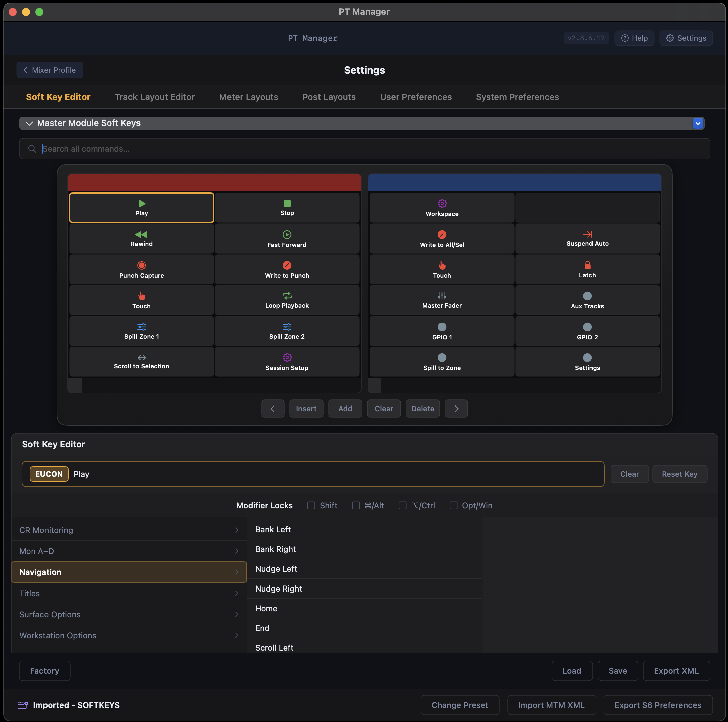This screenshot has height=722, width=728.
Task: Expand the Navigation category
Action: click(129, 572)
